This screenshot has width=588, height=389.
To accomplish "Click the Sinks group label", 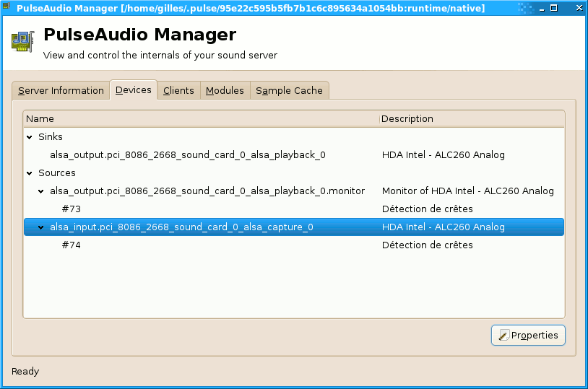I will pos(51,137).
